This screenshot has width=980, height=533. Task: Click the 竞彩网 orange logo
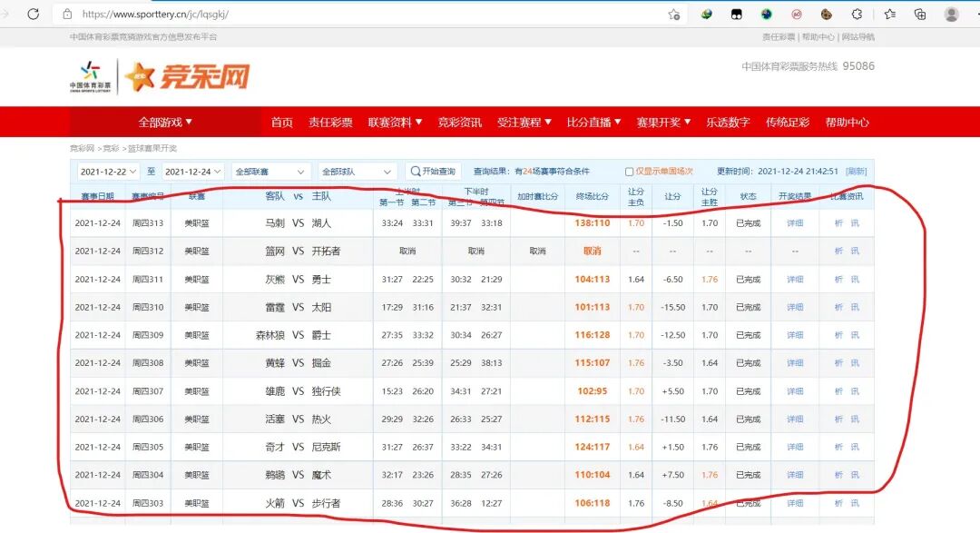[x=188, y=76]
